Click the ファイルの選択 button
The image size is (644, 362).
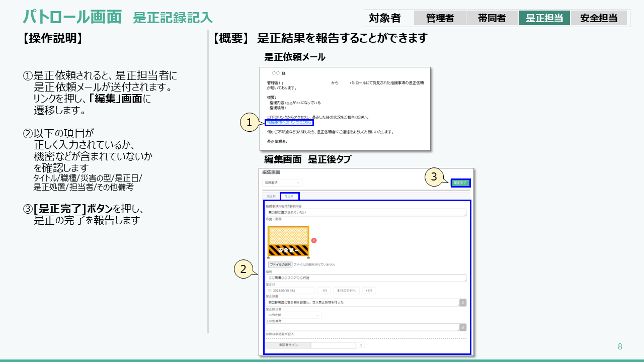(280, 264)
